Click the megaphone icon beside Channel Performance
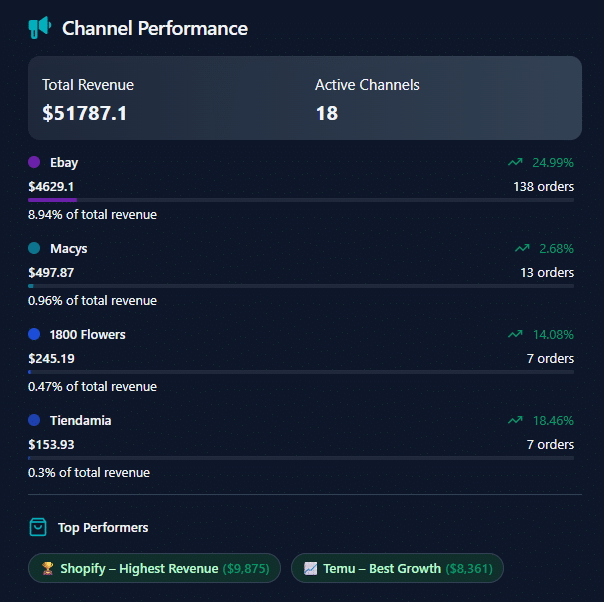This screenshot has width=604, height=602. coord(40,27)
